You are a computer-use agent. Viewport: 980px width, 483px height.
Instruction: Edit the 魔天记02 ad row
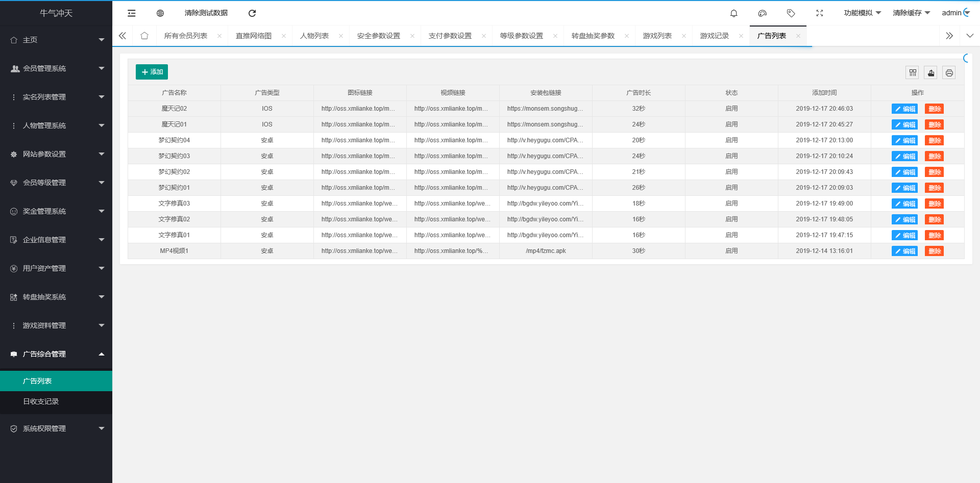904,109
